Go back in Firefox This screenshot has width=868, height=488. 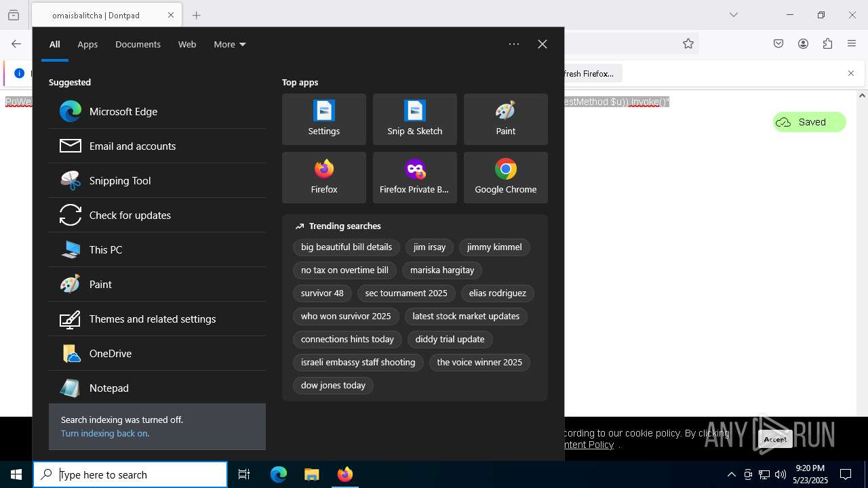[16, 43]
